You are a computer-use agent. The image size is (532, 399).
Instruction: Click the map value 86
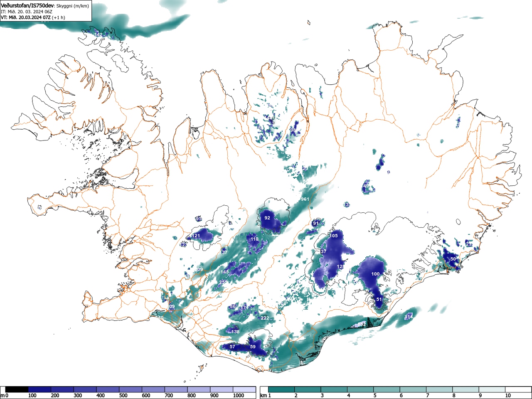(x=233, y=307)
